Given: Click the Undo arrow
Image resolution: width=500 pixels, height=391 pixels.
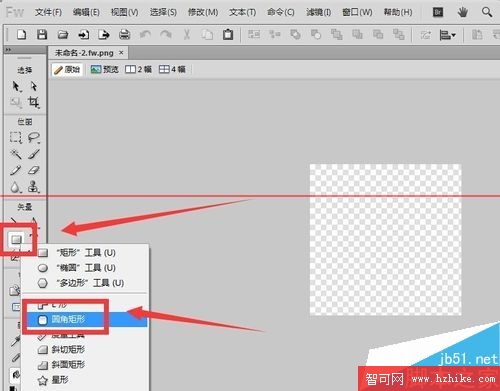Looking at the screenshot, I should click(145, 34).
